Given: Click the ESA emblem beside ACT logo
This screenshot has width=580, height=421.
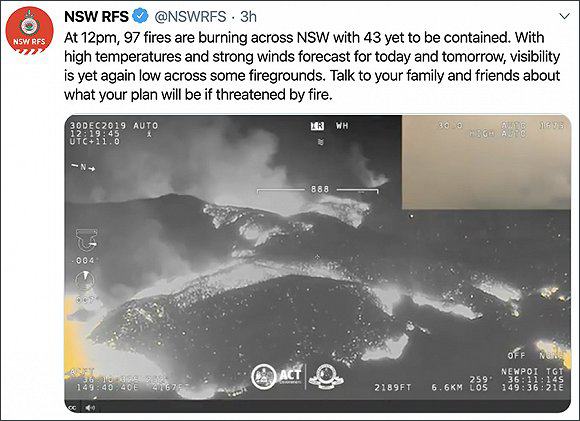Looking at the screenshot, I should (326, 376).
